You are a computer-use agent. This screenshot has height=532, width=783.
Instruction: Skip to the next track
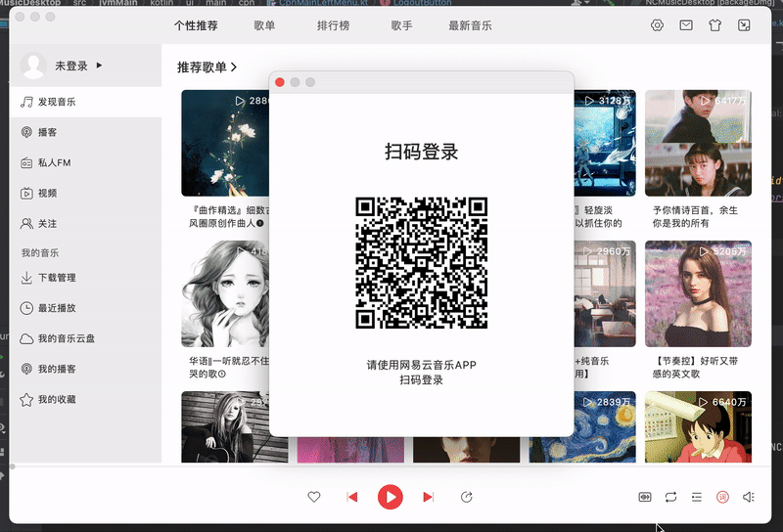(428, 497)
